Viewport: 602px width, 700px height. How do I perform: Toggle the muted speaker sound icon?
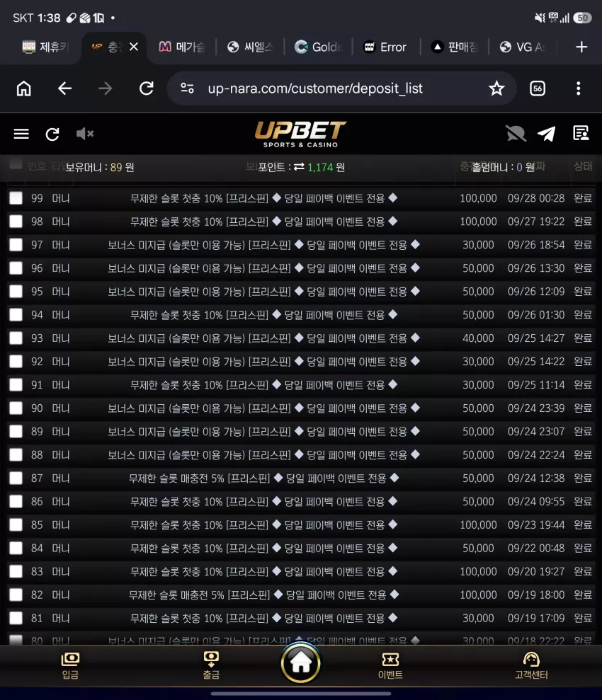pos(84,134)
